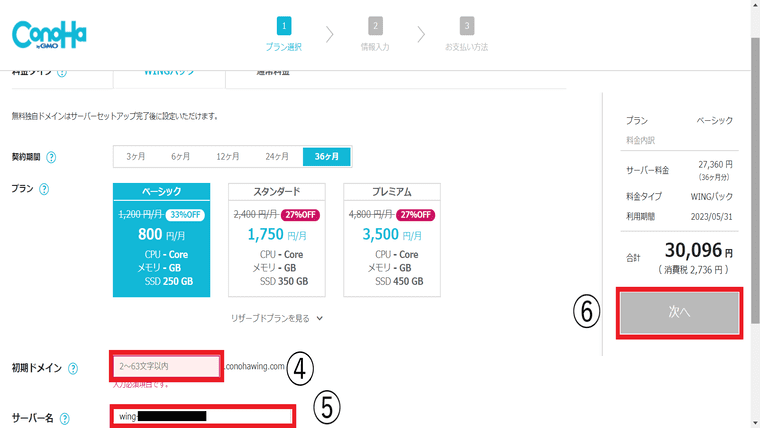Viewport: 760px width, 428px height.
Task: Click the SSD 350 GB spec text
Action: tap(284, 282)
